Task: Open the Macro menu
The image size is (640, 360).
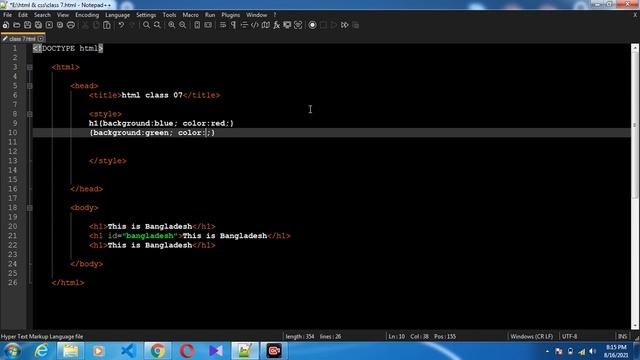Action: [191, 15]
